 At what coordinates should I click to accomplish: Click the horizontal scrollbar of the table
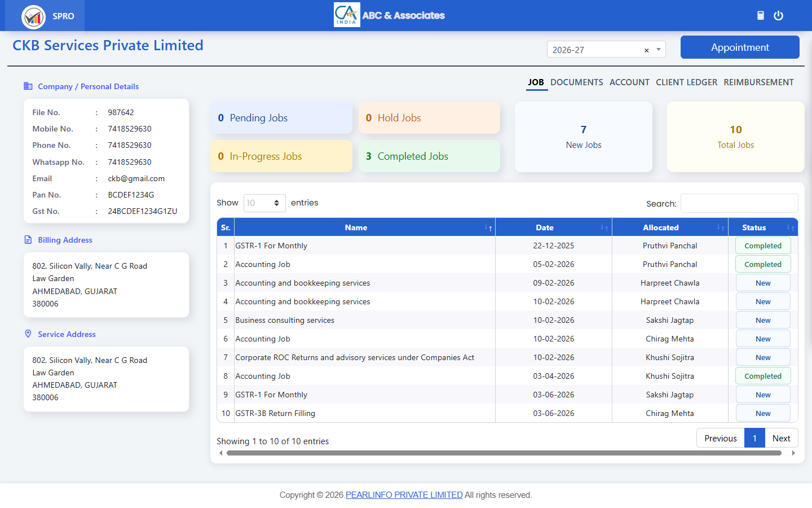504,453
